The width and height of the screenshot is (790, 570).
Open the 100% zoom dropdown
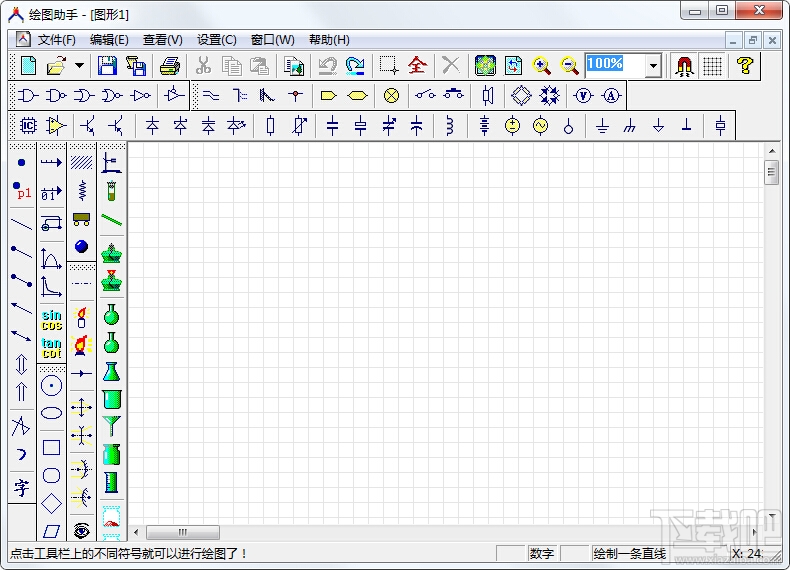point(653,66)
